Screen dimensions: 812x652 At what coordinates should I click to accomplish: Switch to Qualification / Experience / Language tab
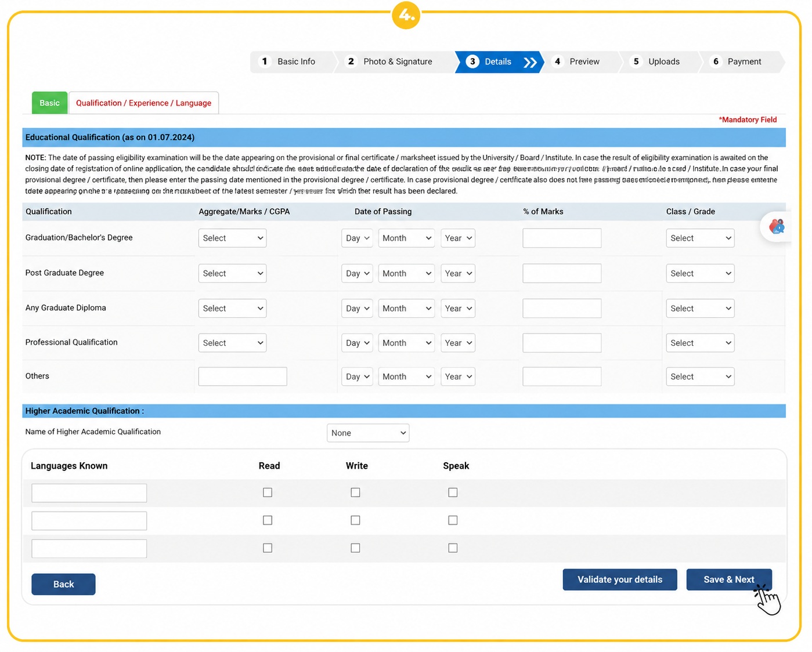[143, 103]
